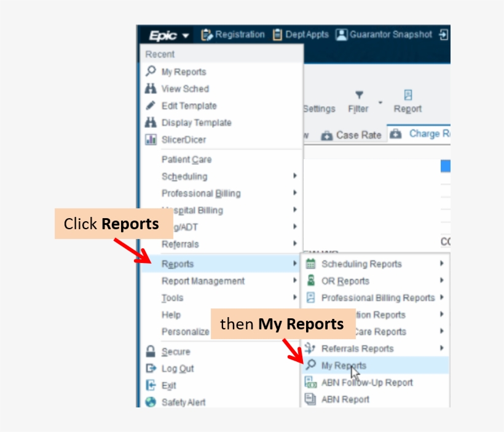Select Personalize menu item
Viewport: 504px width, 432px height.
coord(186,331)
